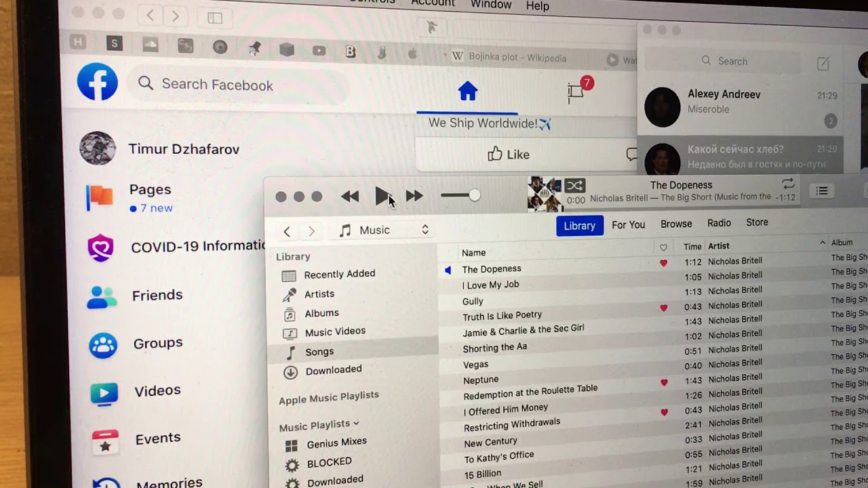Image resolution: width=868 pixels, height=488 pixels.
Task: Select Recently Added in iTunes sidebar
Action: (x=339, y=274)
